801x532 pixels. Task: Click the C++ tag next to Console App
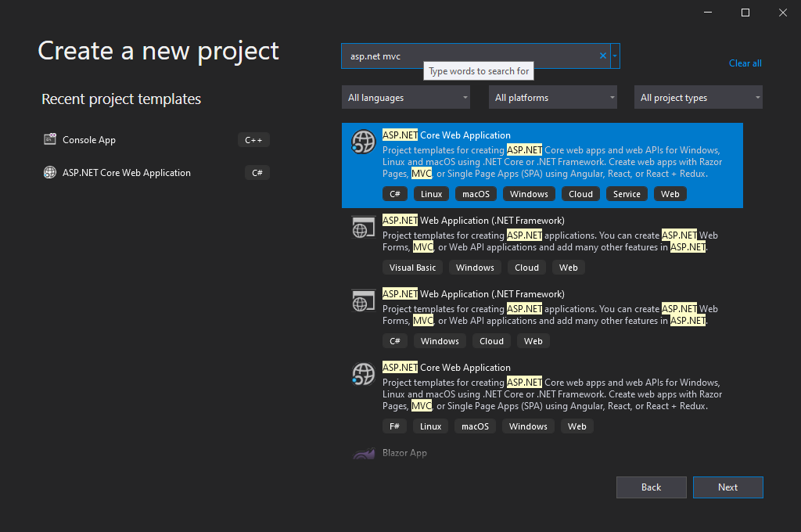[253, 139]
